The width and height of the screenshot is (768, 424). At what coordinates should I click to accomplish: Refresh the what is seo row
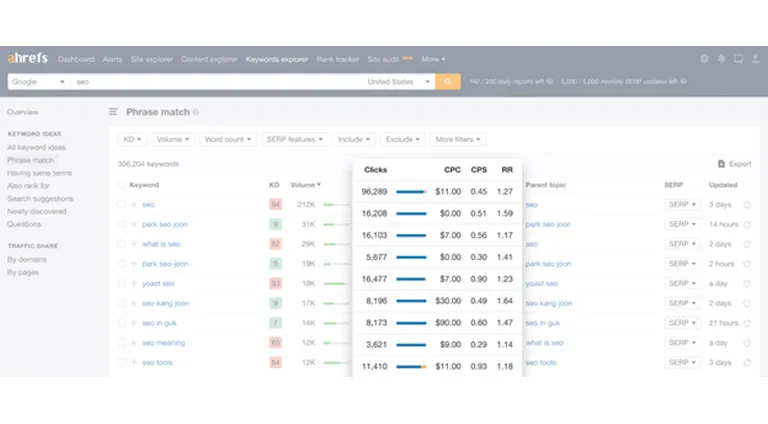click(747, 244)
